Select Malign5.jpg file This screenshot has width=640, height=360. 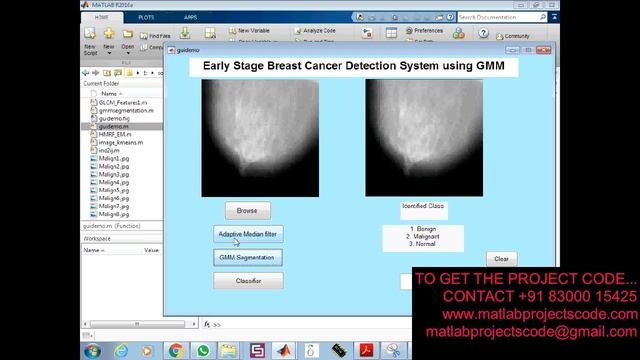(114, 190)
